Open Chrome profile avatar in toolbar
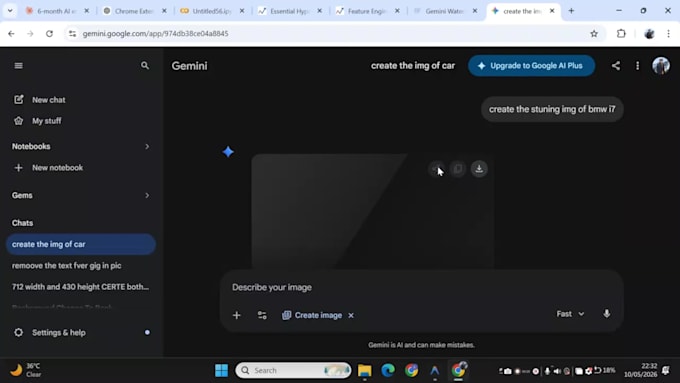This screenshot has height=383, width=680. (649, 33)
